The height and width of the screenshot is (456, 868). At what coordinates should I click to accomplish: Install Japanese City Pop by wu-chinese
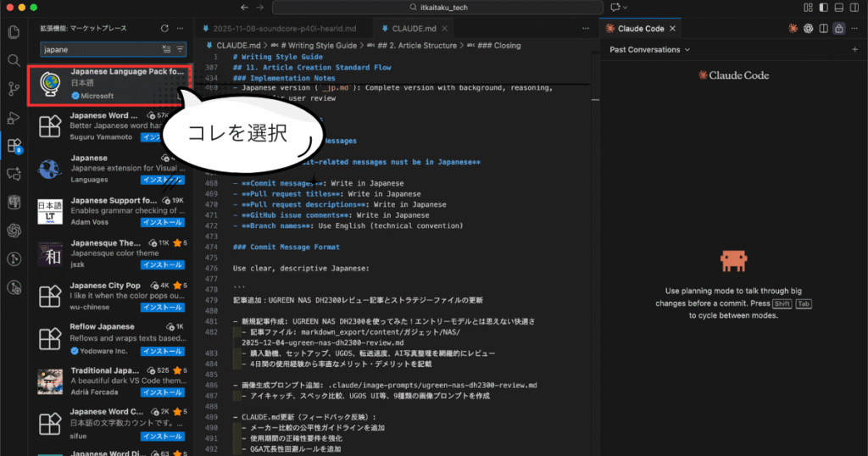coord(162,307)
